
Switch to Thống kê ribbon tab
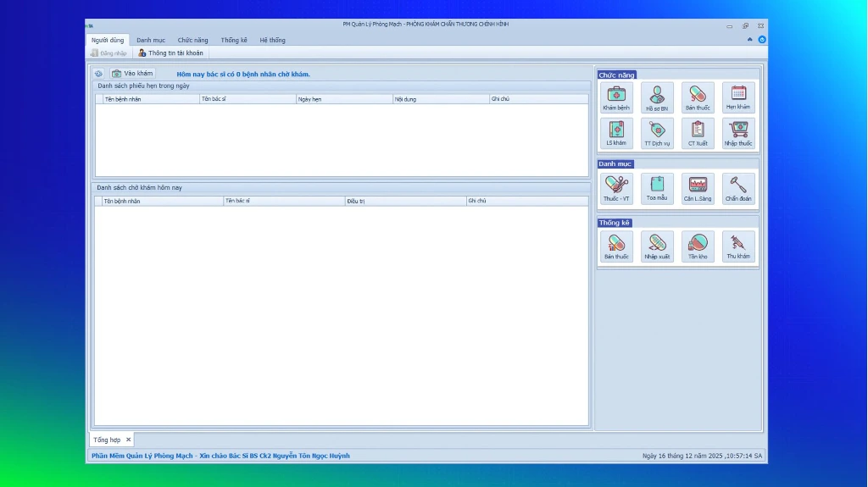point(234,40)
